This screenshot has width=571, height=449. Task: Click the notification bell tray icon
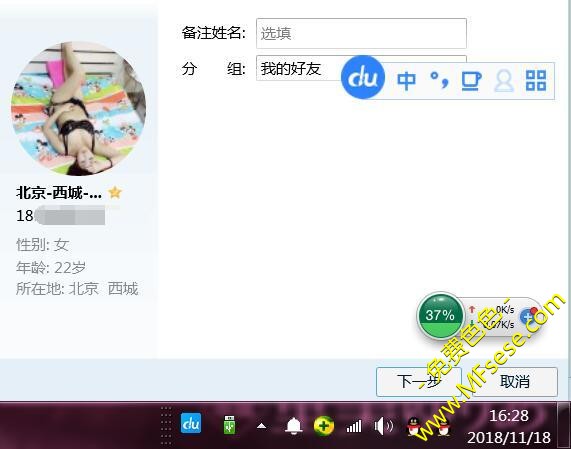click(x=294, y=426)
